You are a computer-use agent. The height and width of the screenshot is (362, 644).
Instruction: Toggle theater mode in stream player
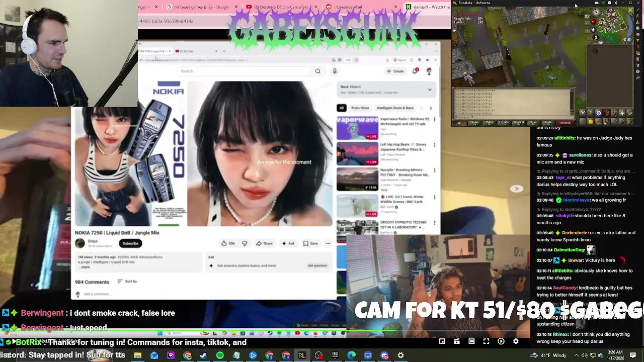pyautogui.click(x=471, y=341)
